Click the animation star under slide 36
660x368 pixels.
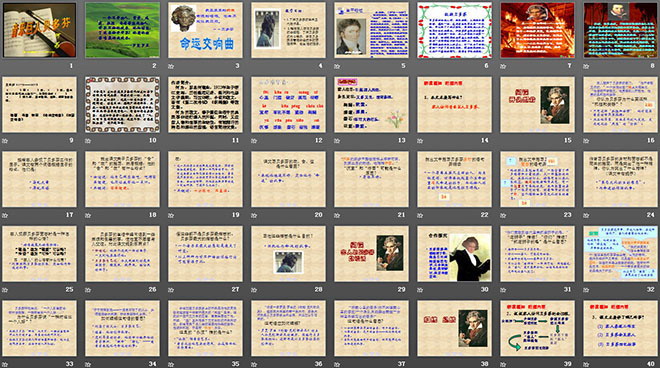[x=254, y=364]
